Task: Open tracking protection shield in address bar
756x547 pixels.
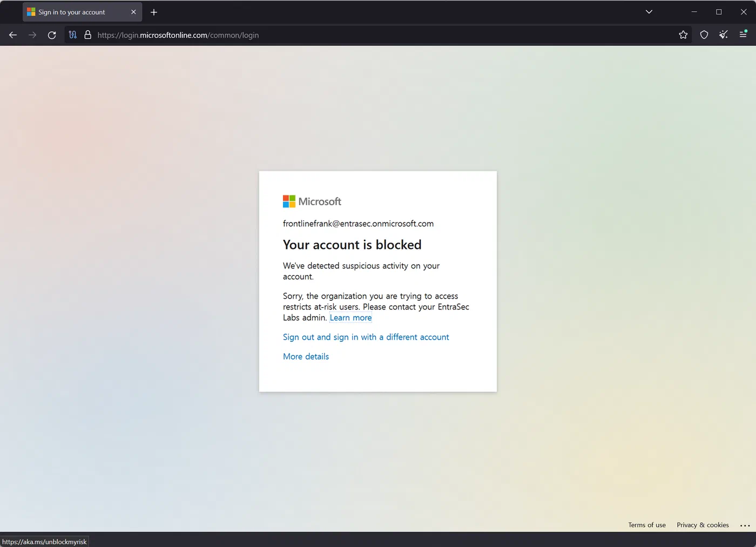Action: click(73, 35)
